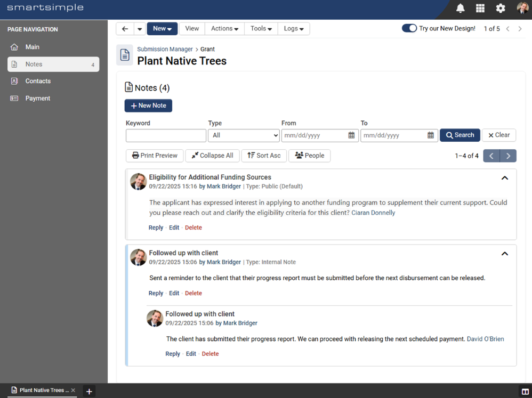
Task: Edit the nested progress report reply
Action: click(x=191, y=354)
